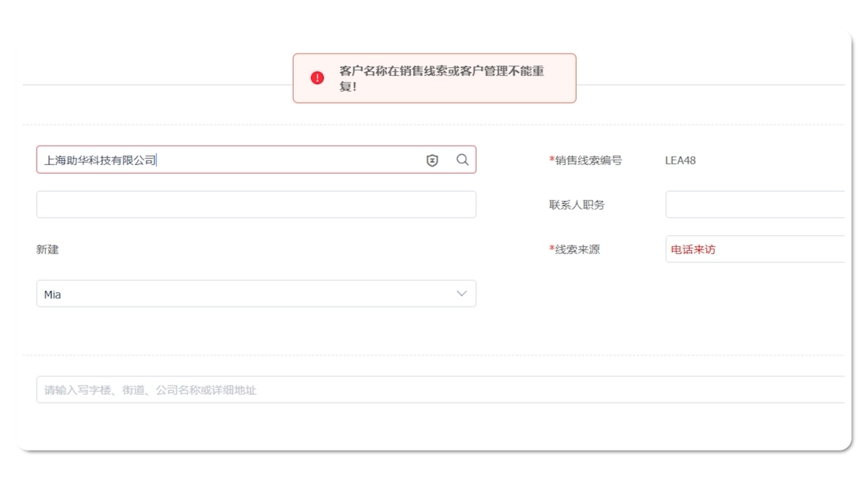Focus the empty input below the customer name

pyautogui.click(x=256, y=205)
